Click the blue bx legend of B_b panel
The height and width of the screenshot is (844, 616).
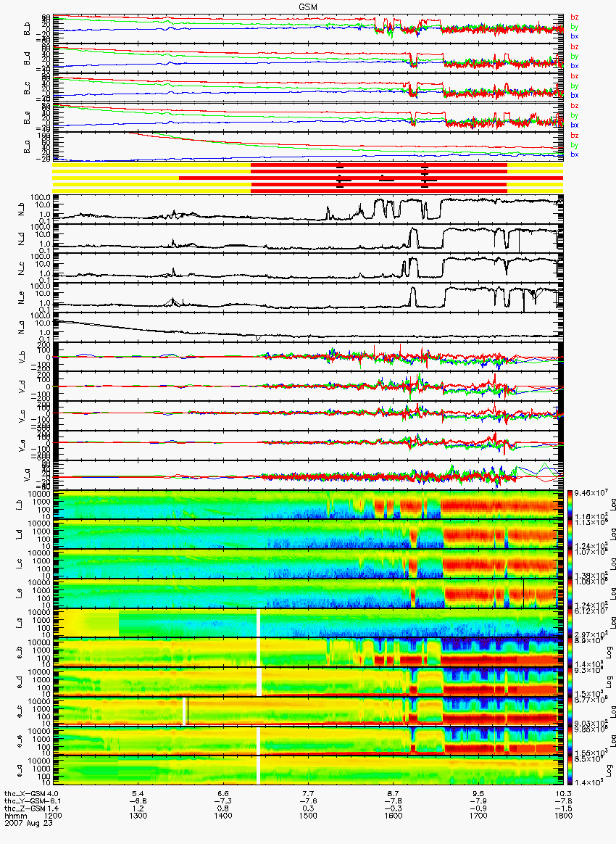[x=574, y=36]
